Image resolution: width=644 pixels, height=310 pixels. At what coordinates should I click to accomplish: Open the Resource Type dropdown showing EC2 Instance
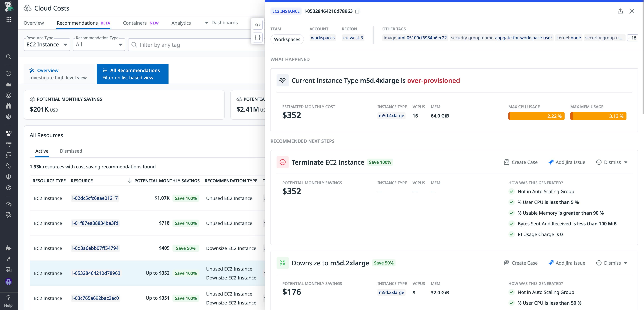point(47,44)
